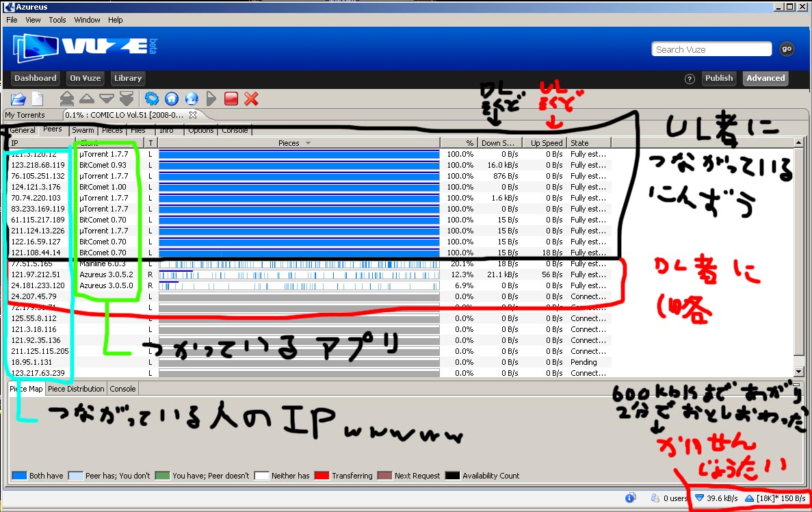
Task: Click the Next Request legend swatch
Action: (384, 475)
